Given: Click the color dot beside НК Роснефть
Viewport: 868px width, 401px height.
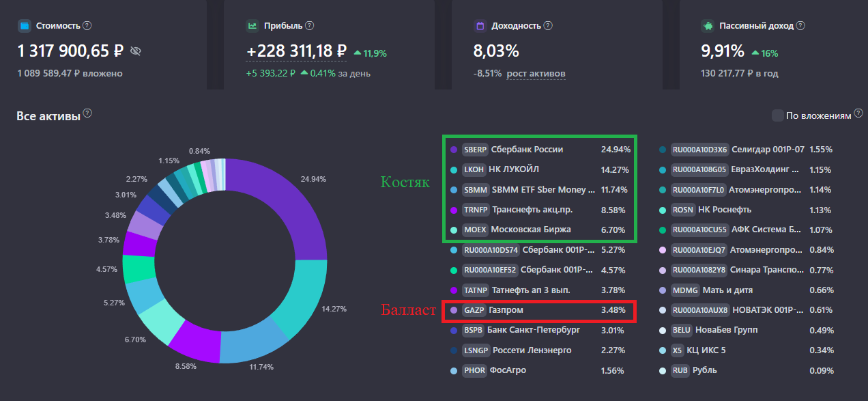Looking at the screenshot, I should (x=663, y=210).
